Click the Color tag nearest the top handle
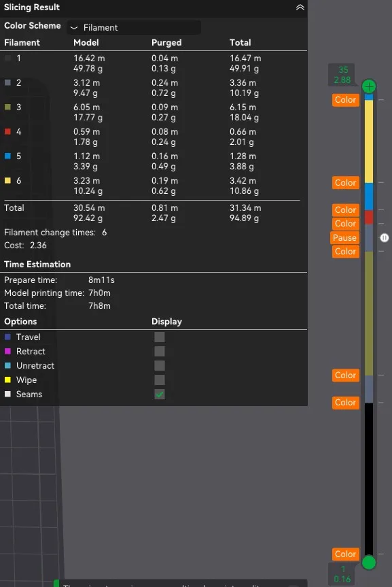The image size is (392, 587). (345, 100)
